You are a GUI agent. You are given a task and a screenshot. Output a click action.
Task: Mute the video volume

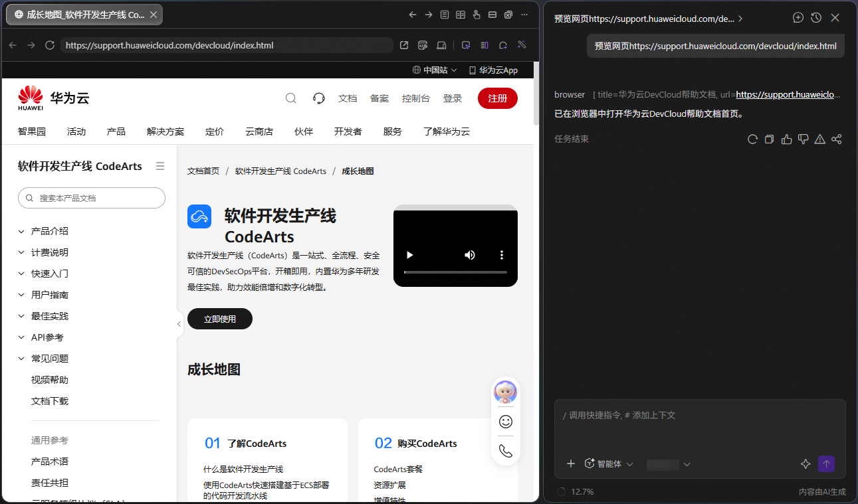coord(470,255)
